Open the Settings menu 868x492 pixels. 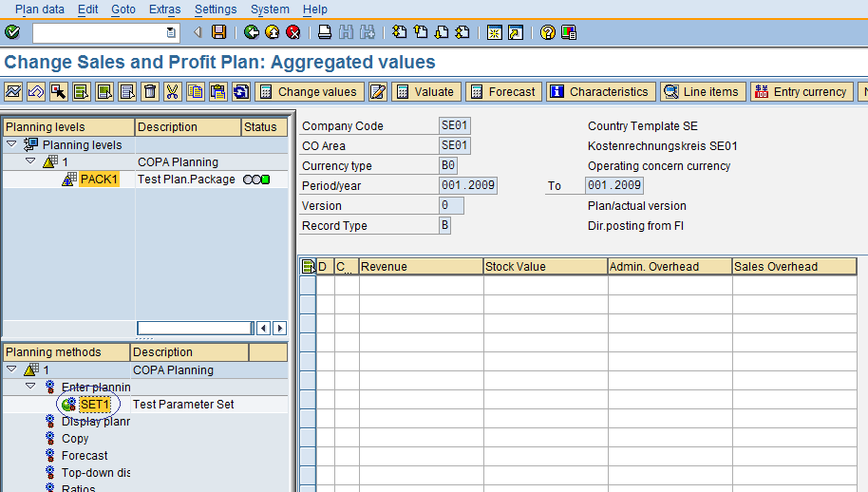(216, 9)
